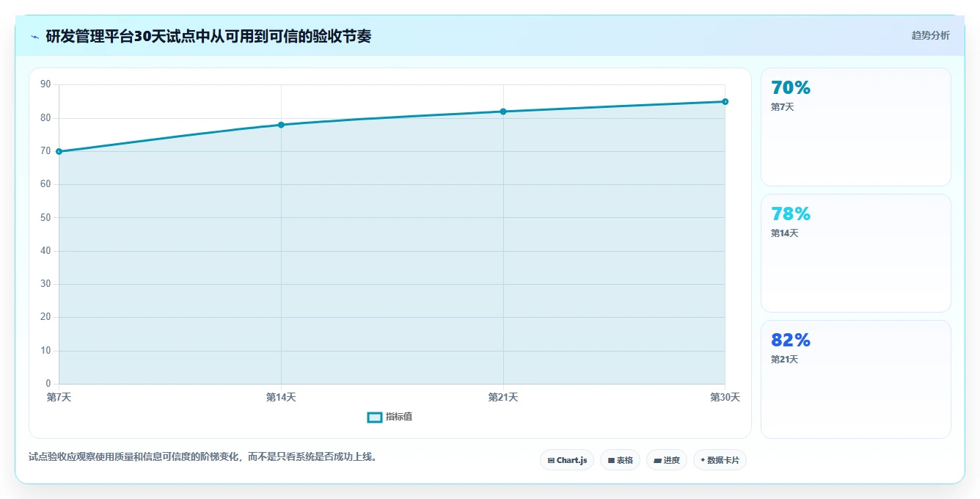The image size is (980, 499).
Task: Toggle the 指标值 legend swatch
Action: coord(374,417)
